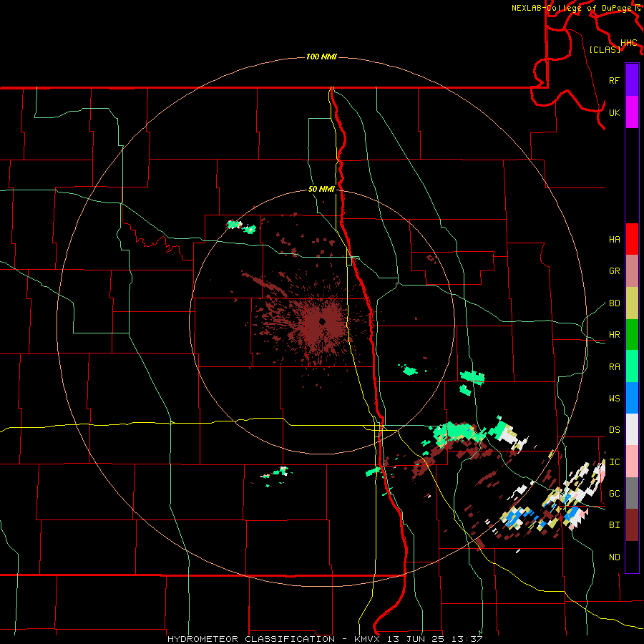Click the 'WS' legend label

pos(614,399)
